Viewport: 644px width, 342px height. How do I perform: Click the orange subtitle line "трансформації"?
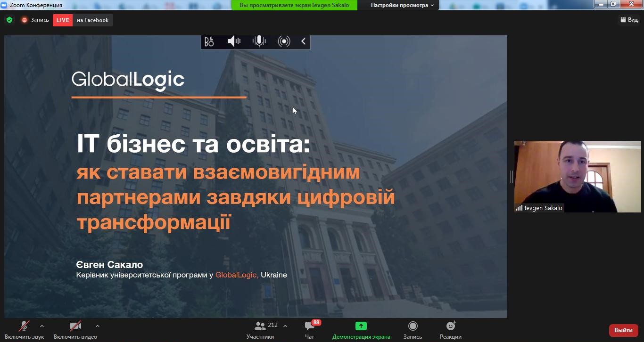pos(154,222)
